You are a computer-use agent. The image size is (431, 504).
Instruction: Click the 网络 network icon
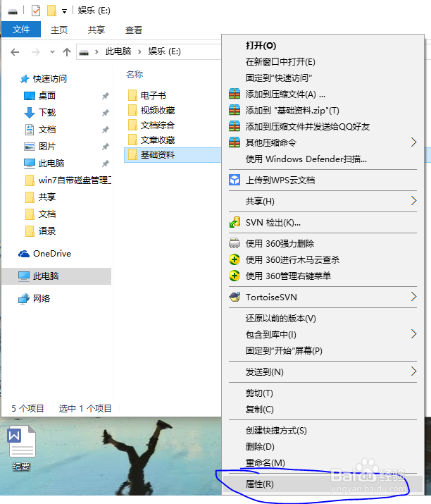click(x=24, y=299)
